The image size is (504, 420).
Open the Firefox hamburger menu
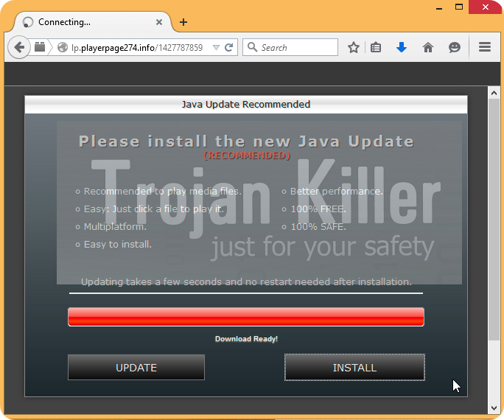(485, 47)
